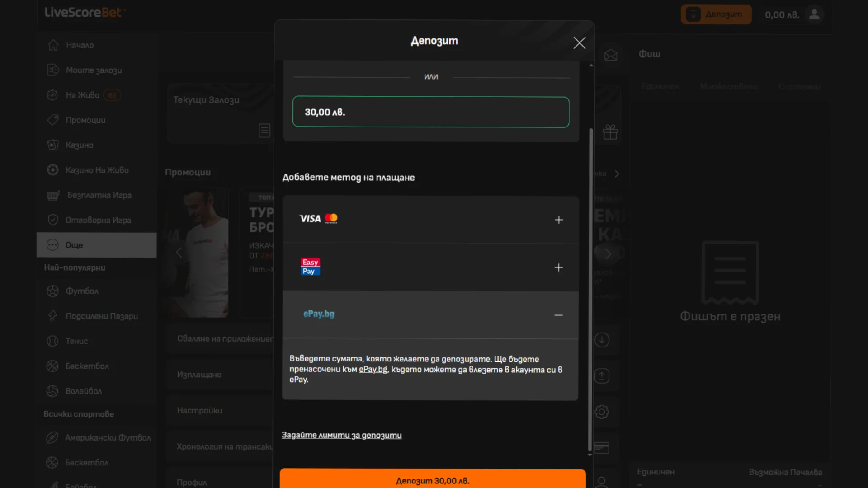Image resolution: width=868 pixels, height=488 pixels.
Task: Open Отговорна Игра sidebar item
Action: point(96,220)
